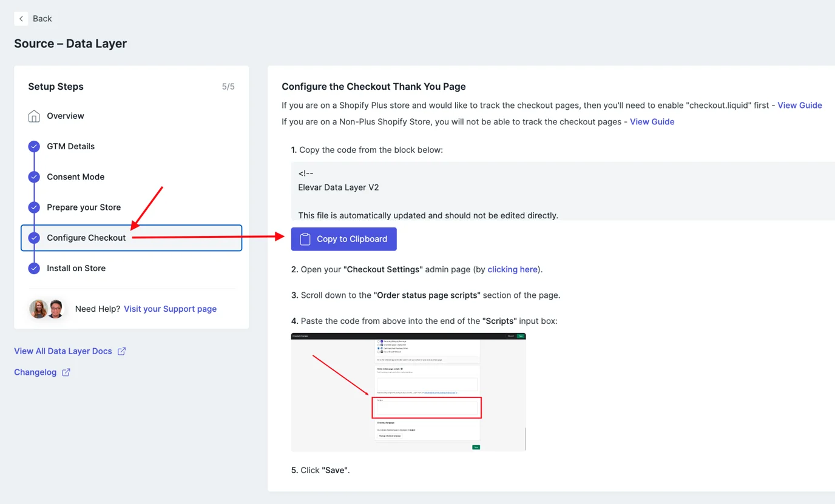Open the Changelog link
The width and height of the screenshot is (835, 504).
35,372
